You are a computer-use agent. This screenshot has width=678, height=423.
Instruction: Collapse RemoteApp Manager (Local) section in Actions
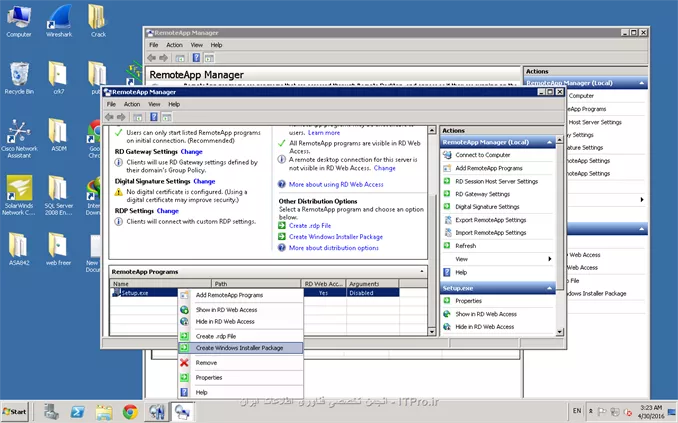[550, 142]
